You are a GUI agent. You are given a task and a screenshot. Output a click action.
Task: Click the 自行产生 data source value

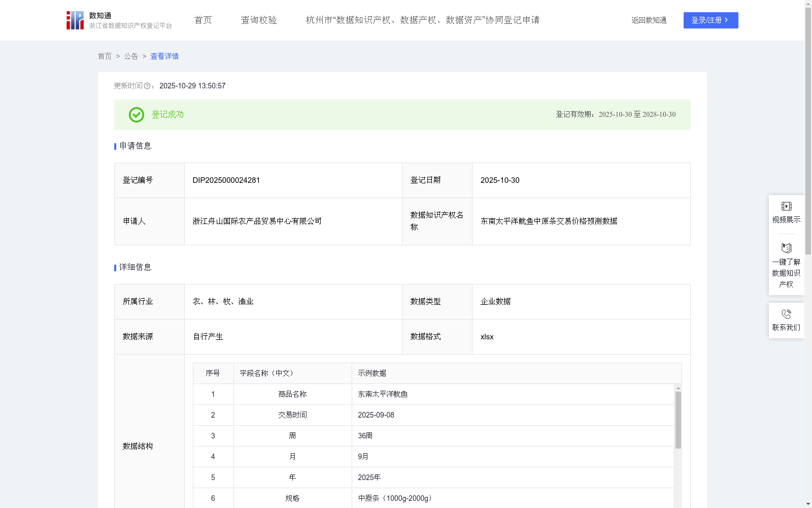click(x=208, y=337)
